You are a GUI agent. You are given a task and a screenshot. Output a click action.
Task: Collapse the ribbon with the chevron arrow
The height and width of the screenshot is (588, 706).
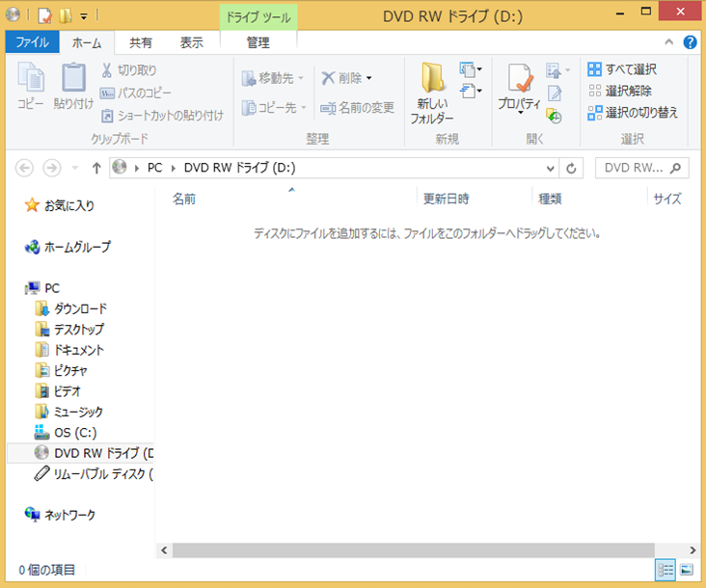[x=669, y=42]
